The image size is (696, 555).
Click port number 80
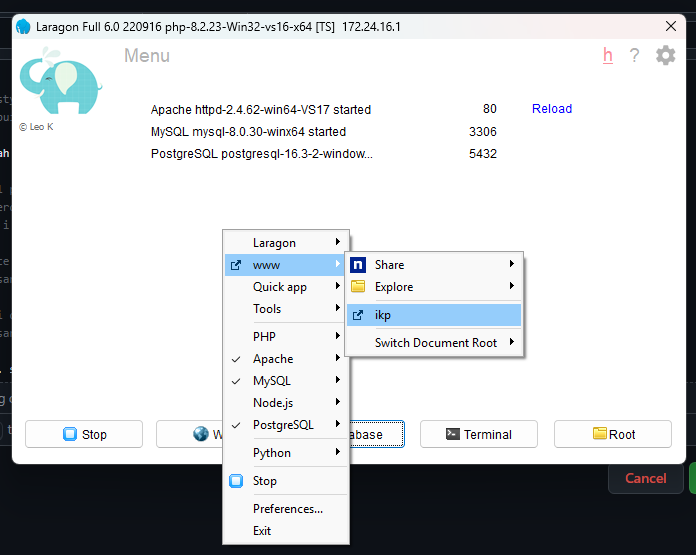click(490, 109)
